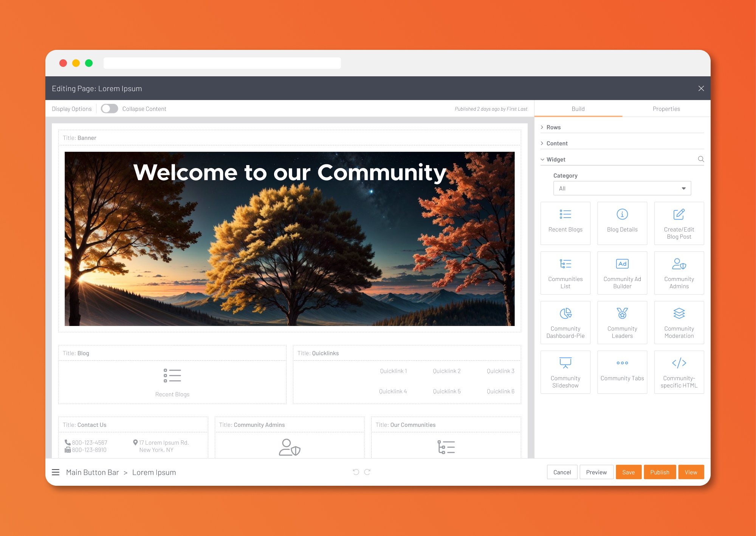Screen dimensions: 756x536
Task: Open the Category dropdown set to All
Action: (622, 188)
